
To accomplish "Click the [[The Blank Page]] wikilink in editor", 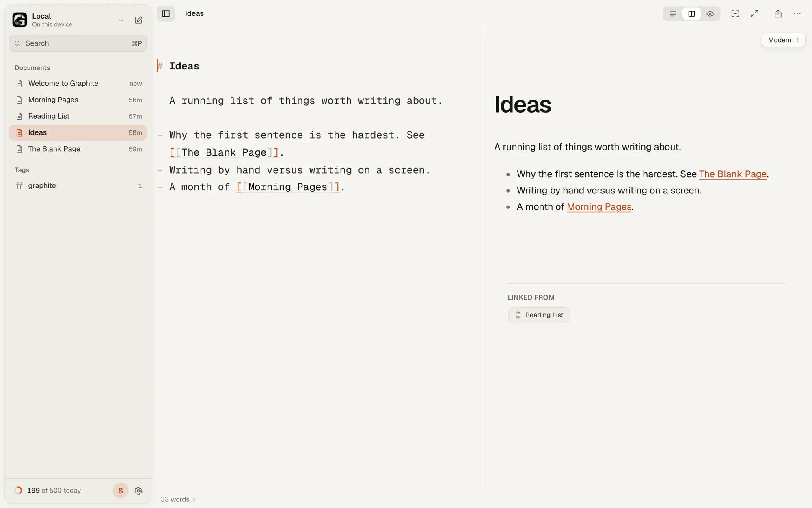I will click(224, 152).
